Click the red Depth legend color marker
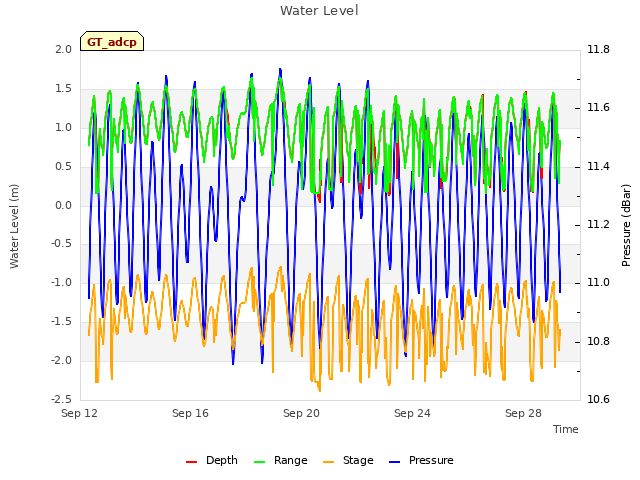 point(191,462)
